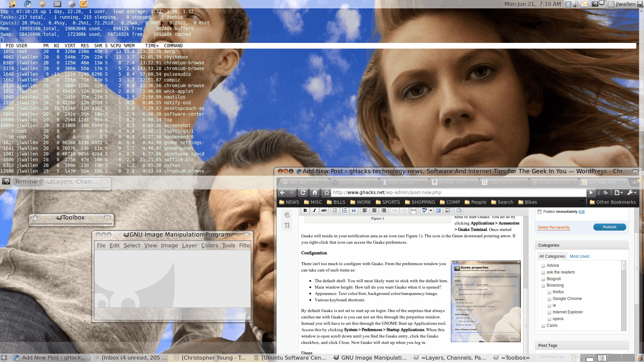This screenshot has width=644, height=362.
Task: Check the ask the readers category
Action: (543, 273)
